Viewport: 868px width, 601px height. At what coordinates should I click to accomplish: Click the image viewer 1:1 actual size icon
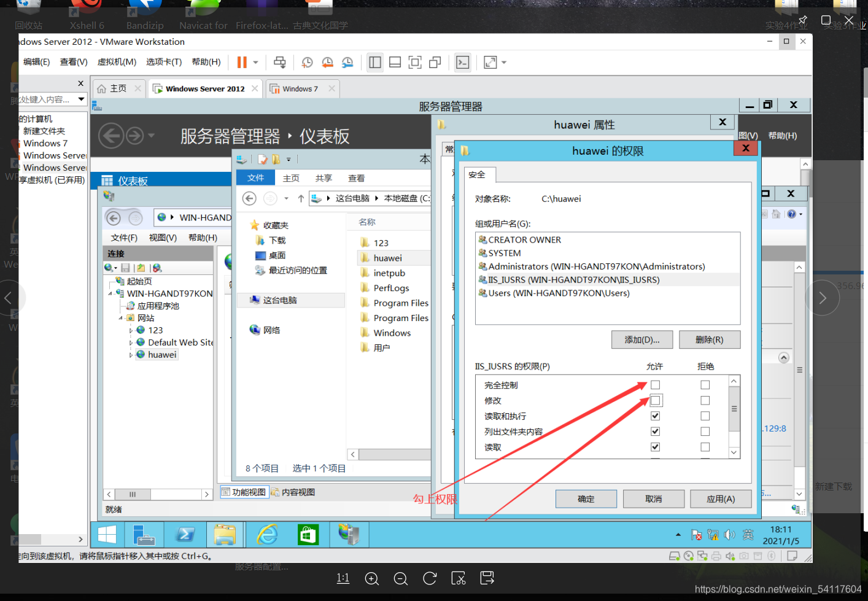tap(343, 578)
